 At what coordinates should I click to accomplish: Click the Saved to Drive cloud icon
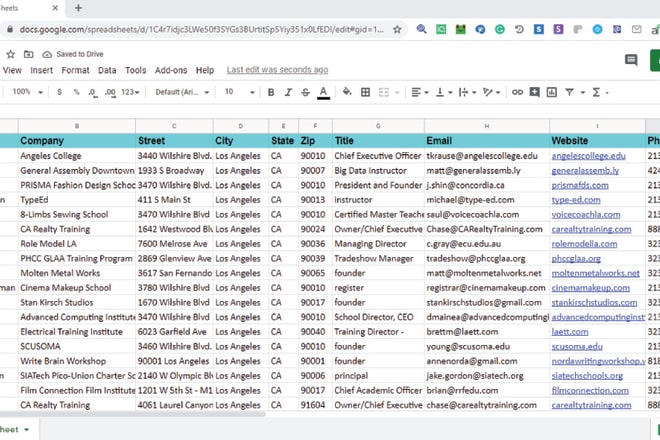(x=47, y=54)
